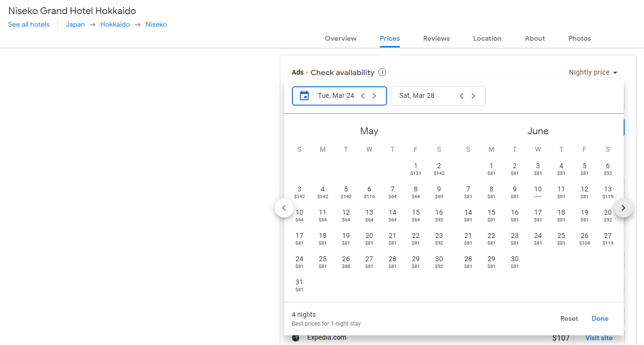Move check-in date back one day

[363, 96]
